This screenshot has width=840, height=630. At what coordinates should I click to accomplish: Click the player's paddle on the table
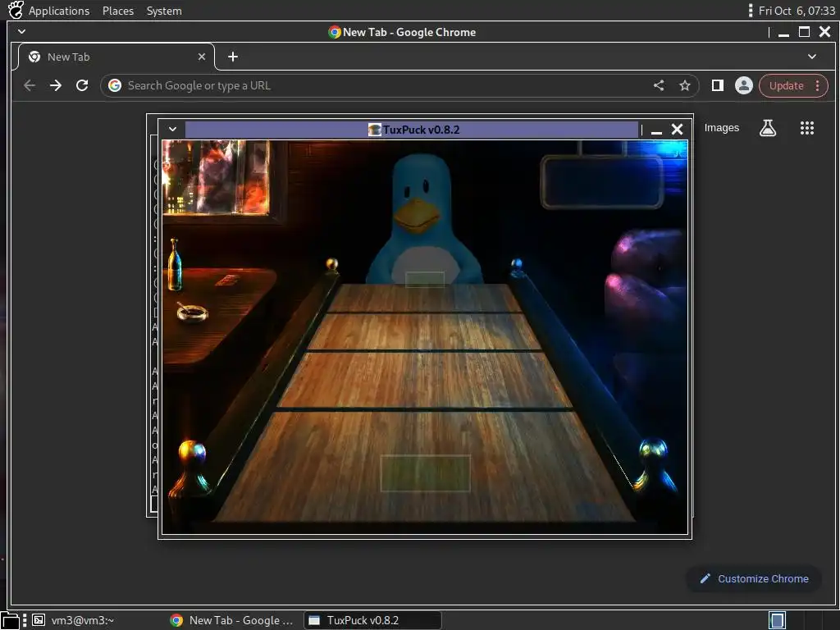(426, 473)
